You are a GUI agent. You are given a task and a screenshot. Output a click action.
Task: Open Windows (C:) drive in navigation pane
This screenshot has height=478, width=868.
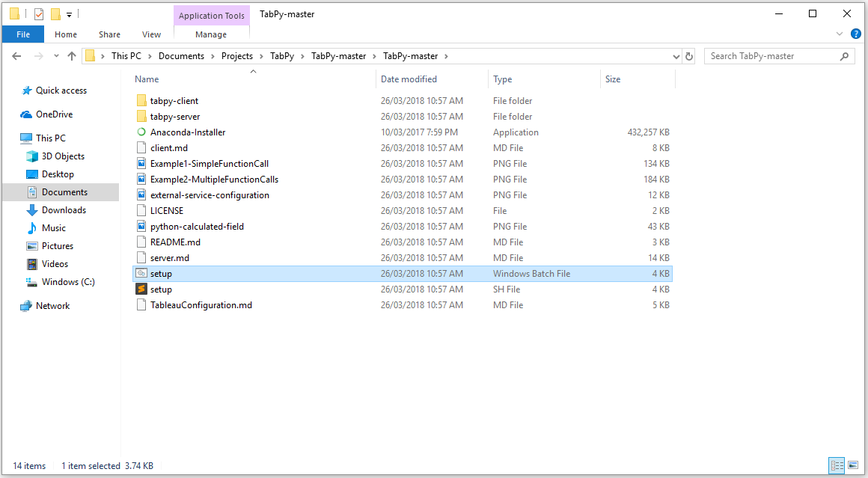pos(68,282)
